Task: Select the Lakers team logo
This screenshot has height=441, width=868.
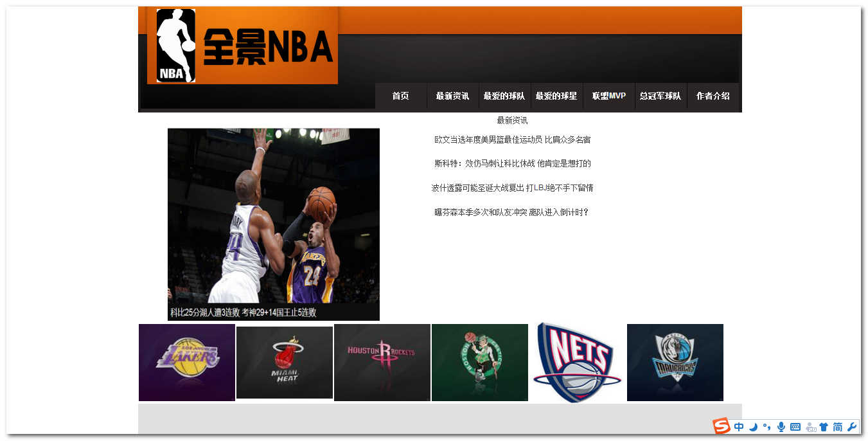Action: [187, 363]
